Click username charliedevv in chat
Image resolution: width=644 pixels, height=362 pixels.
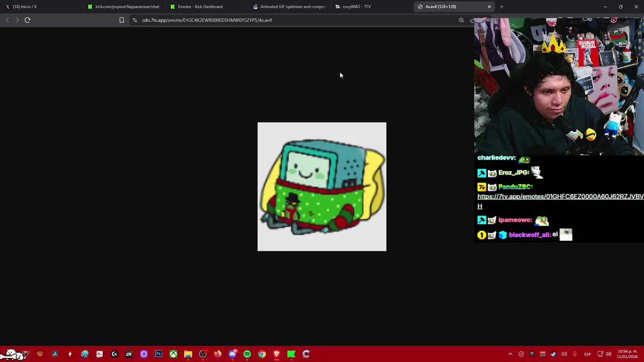point(497,158)
